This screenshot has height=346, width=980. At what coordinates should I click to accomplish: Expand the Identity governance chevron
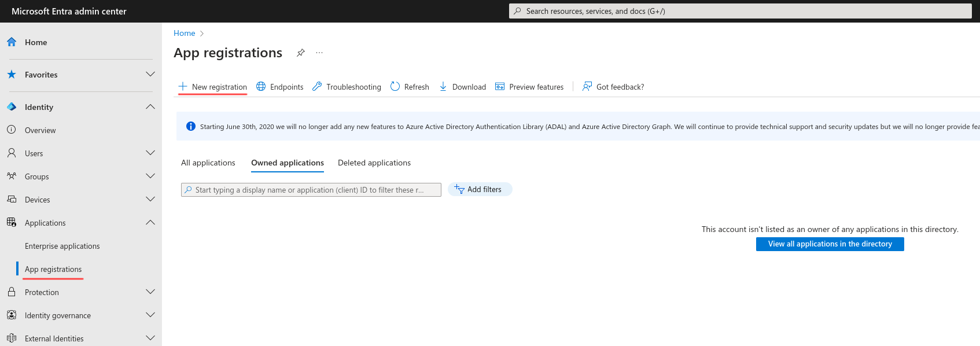click(x=150, y=315)
